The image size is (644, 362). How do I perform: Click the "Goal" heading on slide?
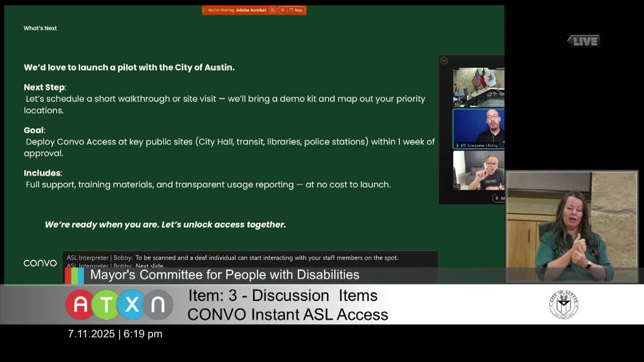pos(34,130)
